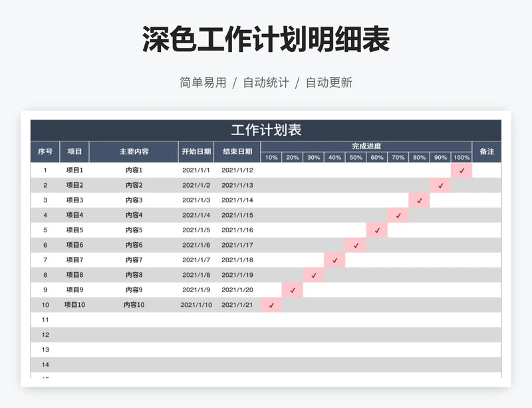532x408 pixels.
Task: Select end date 2021/1/21
Action: click(x=237, y=305)
